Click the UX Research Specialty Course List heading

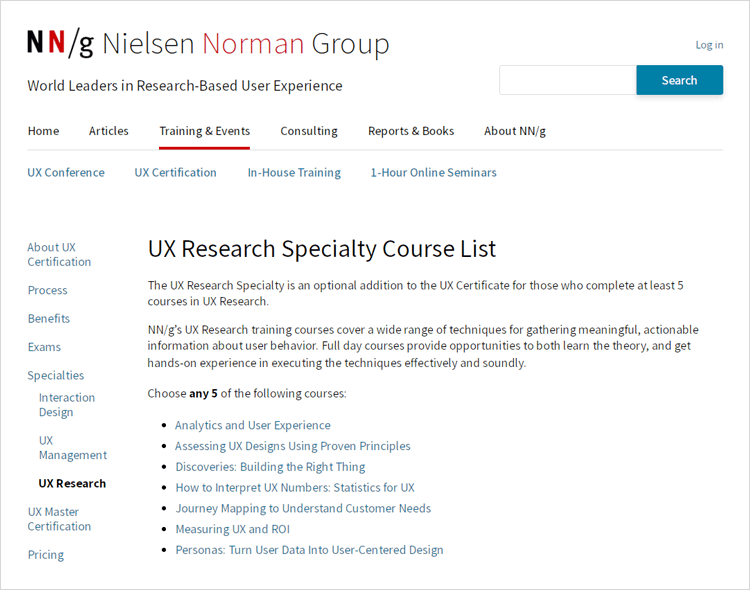point(322,249)
